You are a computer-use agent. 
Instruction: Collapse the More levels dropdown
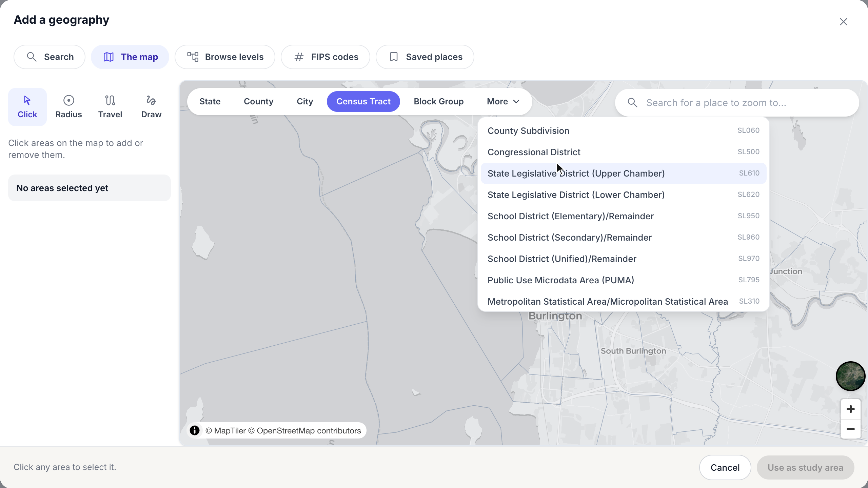pyautogui.click(x=503, y=101)
